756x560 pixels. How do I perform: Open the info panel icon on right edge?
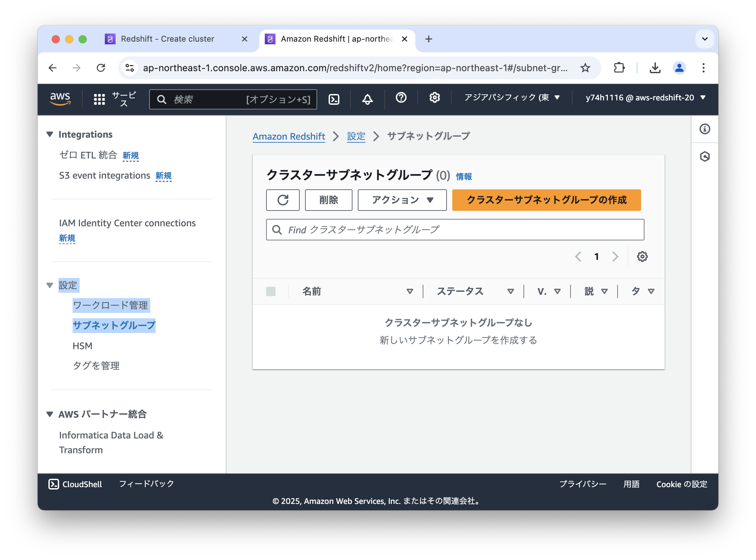pos(705,129)
